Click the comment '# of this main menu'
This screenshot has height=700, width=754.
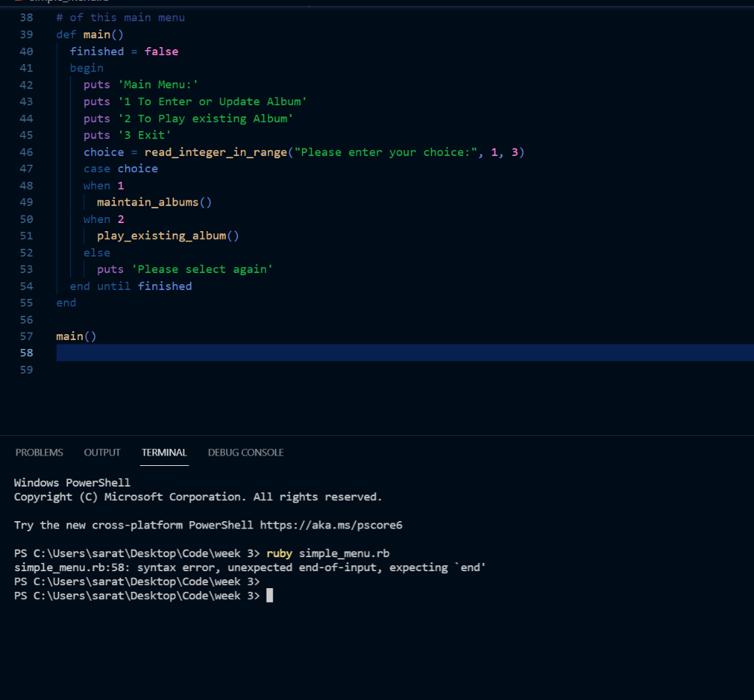(121, 18)
